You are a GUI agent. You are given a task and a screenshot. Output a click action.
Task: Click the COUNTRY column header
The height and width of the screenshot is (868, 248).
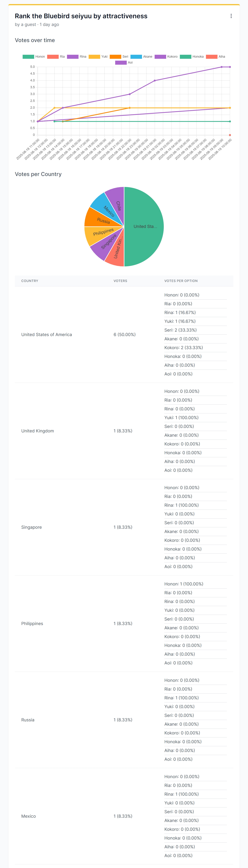coord(30,281)
